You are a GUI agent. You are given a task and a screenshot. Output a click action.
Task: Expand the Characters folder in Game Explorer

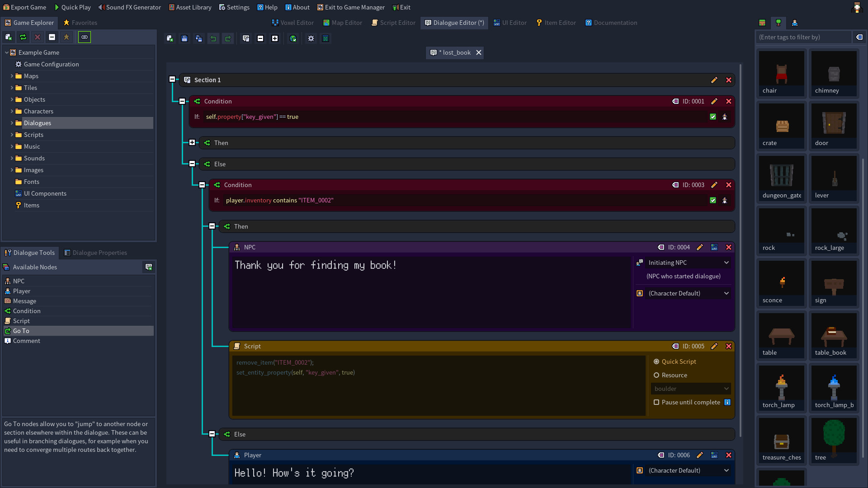[x=12, y=111]
